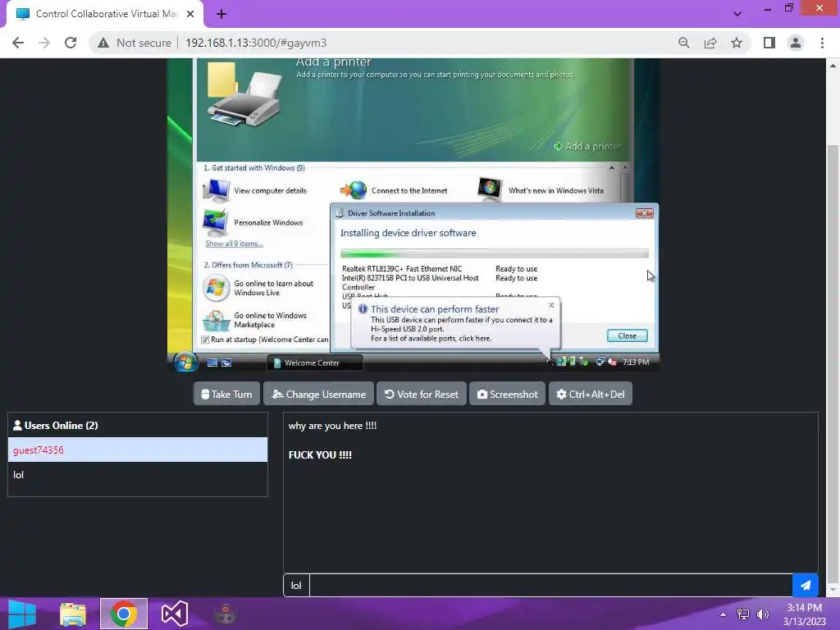Select user lol in users list

(x=138, y=475)
